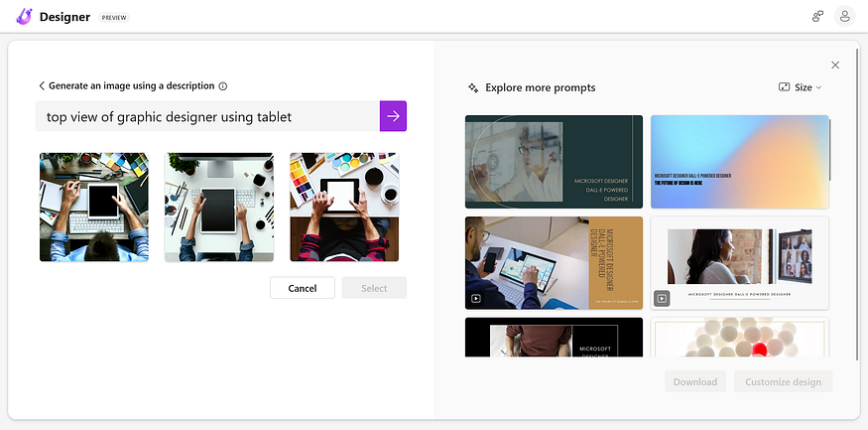The height and width of the screenshot is (430, 868).
Task: Click the Explore more prompts heading
Action: 541,87
